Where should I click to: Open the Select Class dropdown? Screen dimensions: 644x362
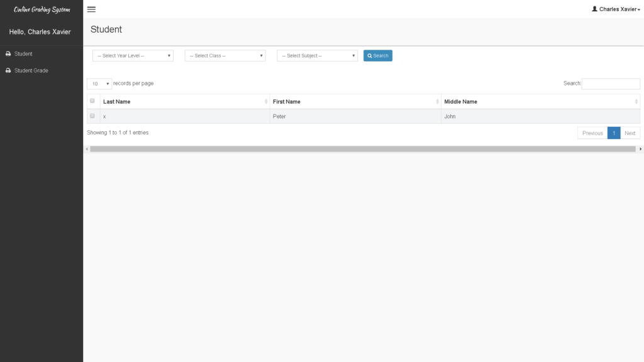[x=224, y=55]
